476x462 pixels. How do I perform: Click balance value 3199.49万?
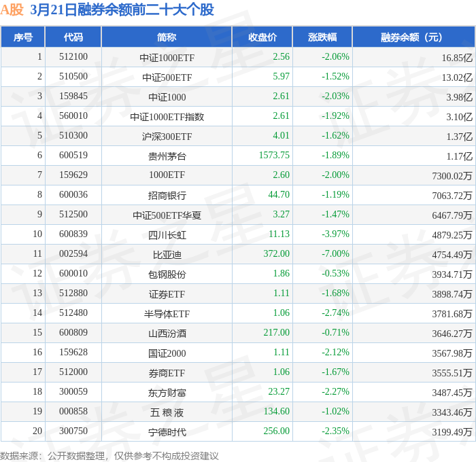click(x=452, y=432)
